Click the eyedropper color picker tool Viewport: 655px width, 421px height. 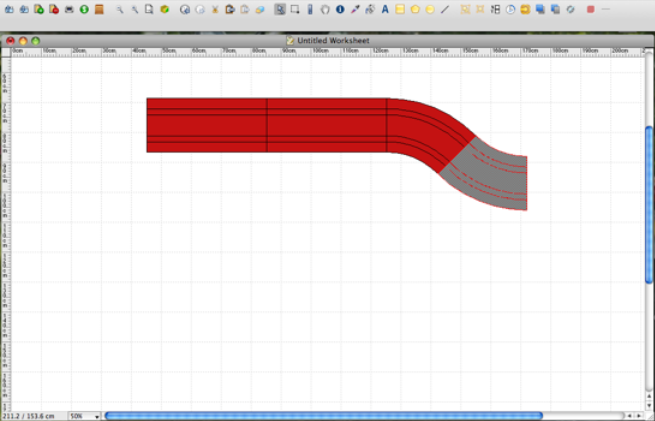click(355, 9)
